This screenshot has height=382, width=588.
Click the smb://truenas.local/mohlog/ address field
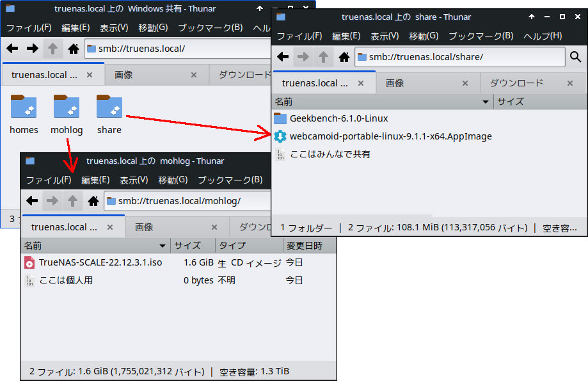187,201
